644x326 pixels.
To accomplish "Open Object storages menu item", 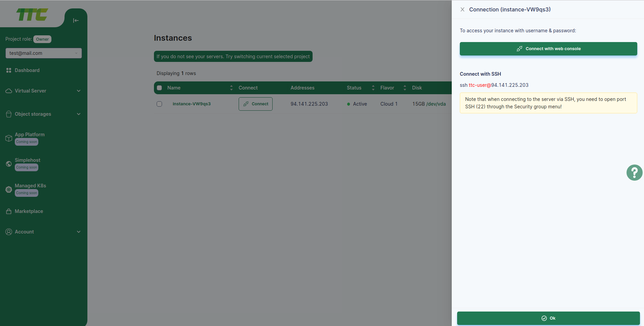I will tap(33, 114).
